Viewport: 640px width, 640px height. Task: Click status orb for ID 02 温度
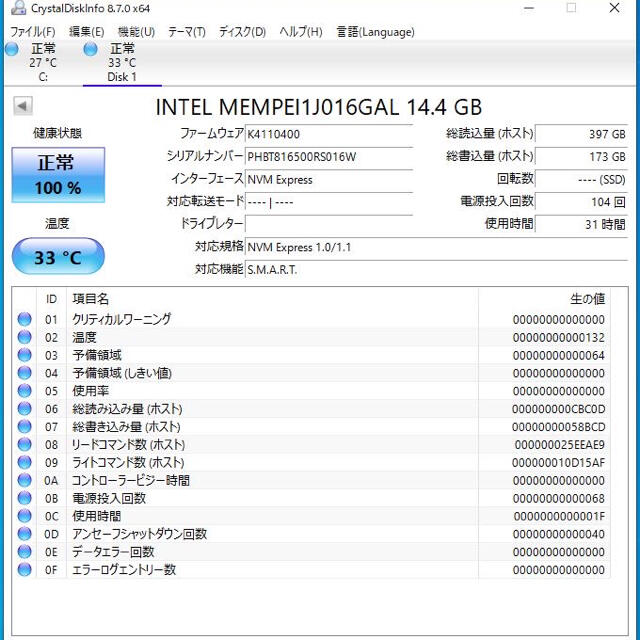[24, 337]
